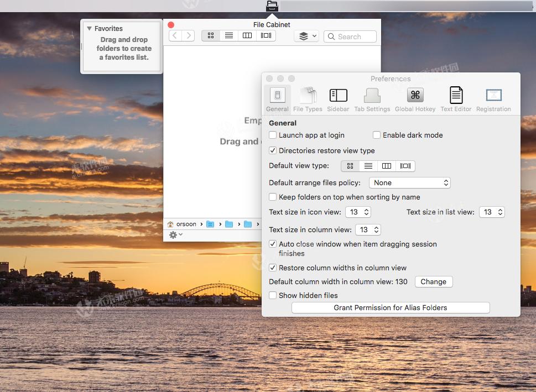
Task: Open the Sidebar preferences icon
Action: [x=337, y=95]
